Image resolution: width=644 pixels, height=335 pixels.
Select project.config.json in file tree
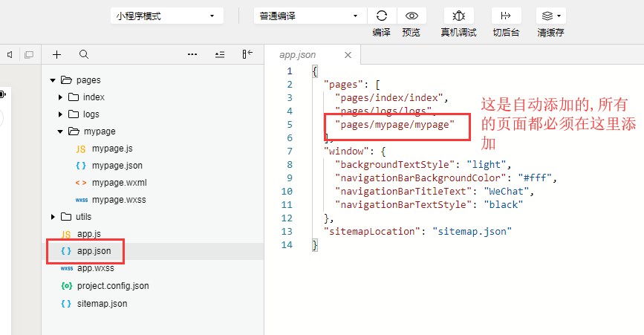click(x=112, y=286)
